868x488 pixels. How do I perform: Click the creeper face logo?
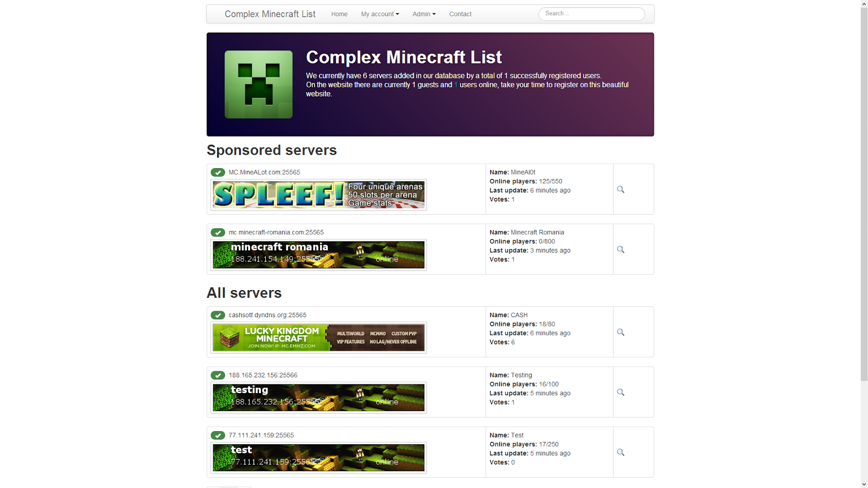[x=258, y=85]
